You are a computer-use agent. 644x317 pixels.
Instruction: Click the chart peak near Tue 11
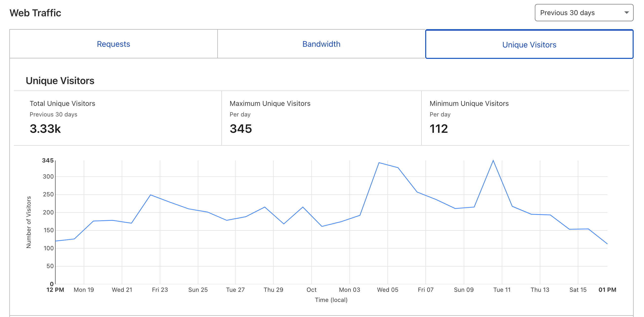[493, 160]
